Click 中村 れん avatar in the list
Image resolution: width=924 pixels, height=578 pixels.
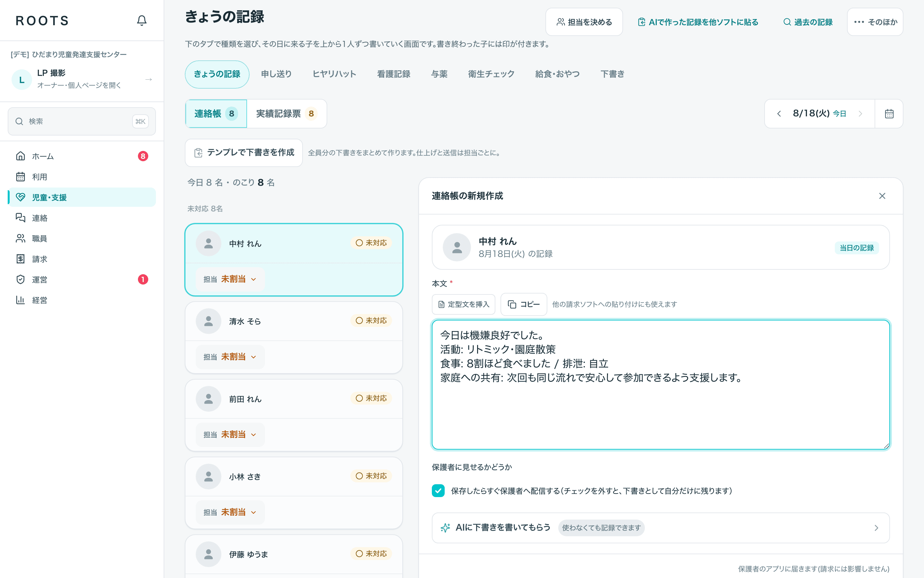coord(209,243)
